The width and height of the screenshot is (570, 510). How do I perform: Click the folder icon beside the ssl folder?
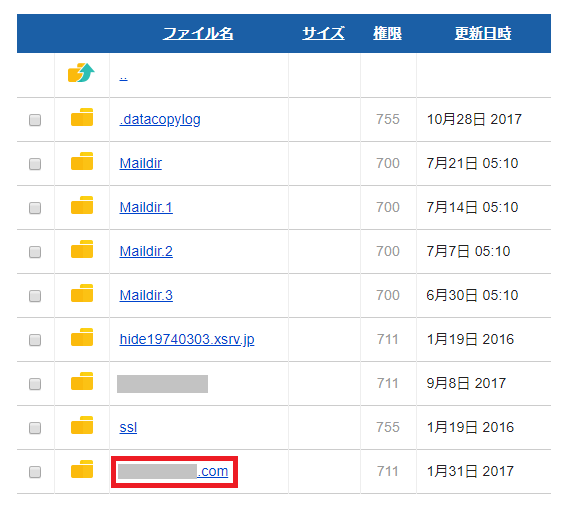tap(82, 425)
